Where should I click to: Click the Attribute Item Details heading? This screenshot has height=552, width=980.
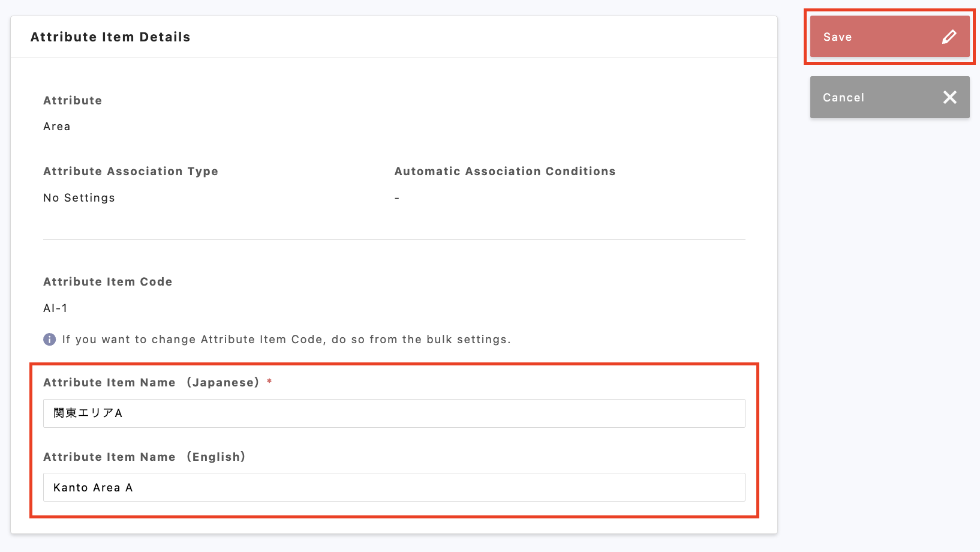110,37
